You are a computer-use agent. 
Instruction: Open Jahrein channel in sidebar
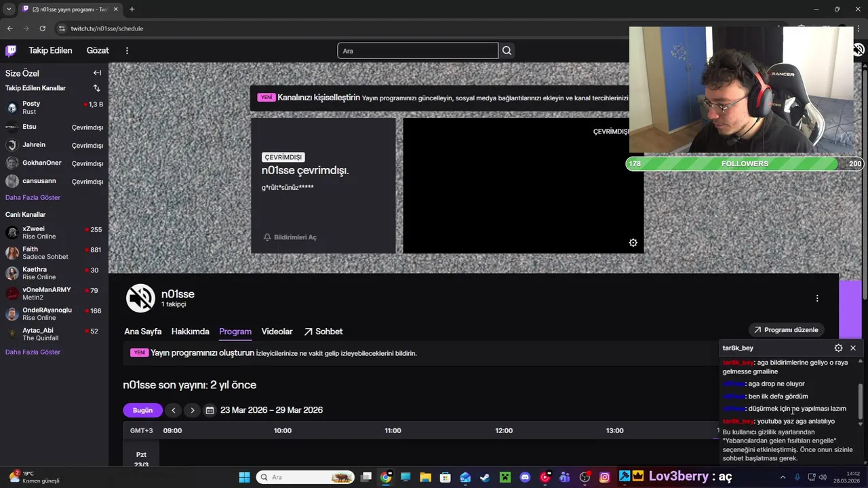click(54, 145)
